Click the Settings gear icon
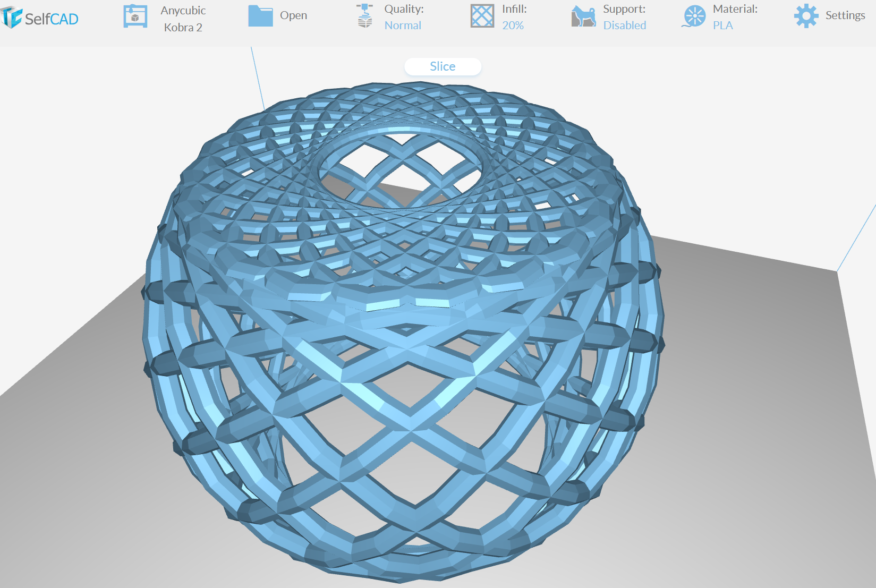This screenshot has width=876, height=588. [x=806, y=16]
